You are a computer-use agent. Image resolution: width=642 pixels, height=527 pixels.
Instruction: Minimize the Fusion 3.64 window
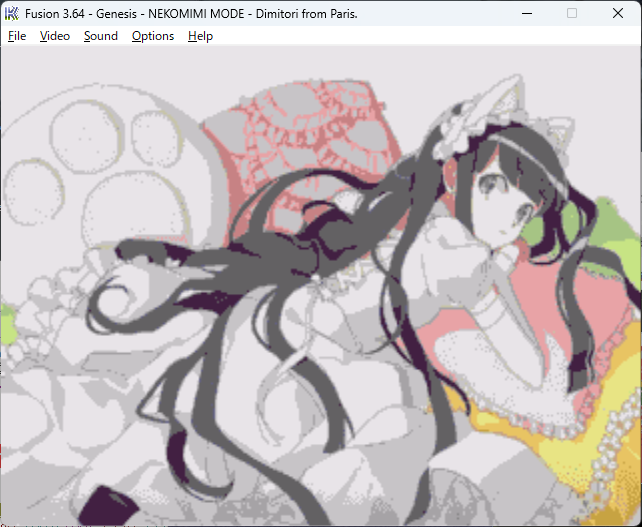[527, 14]
